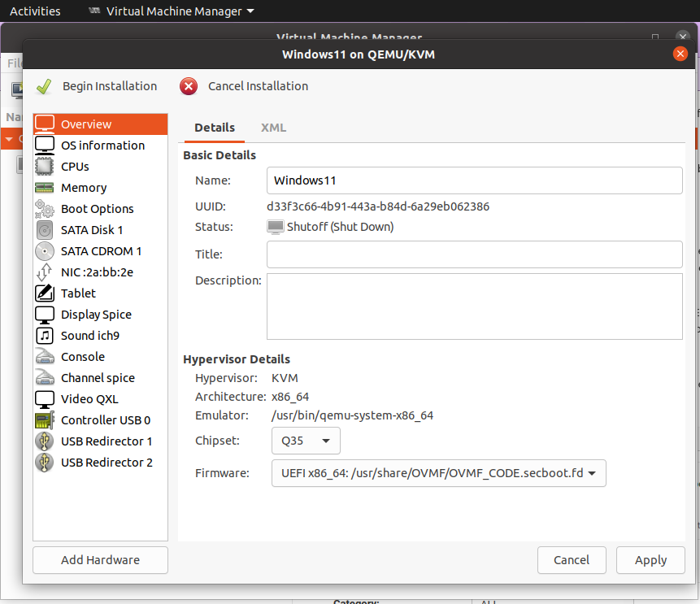Click the Memory RAM stick icon
The width and height of the screenshot is (700, 604).
(45, 188)
